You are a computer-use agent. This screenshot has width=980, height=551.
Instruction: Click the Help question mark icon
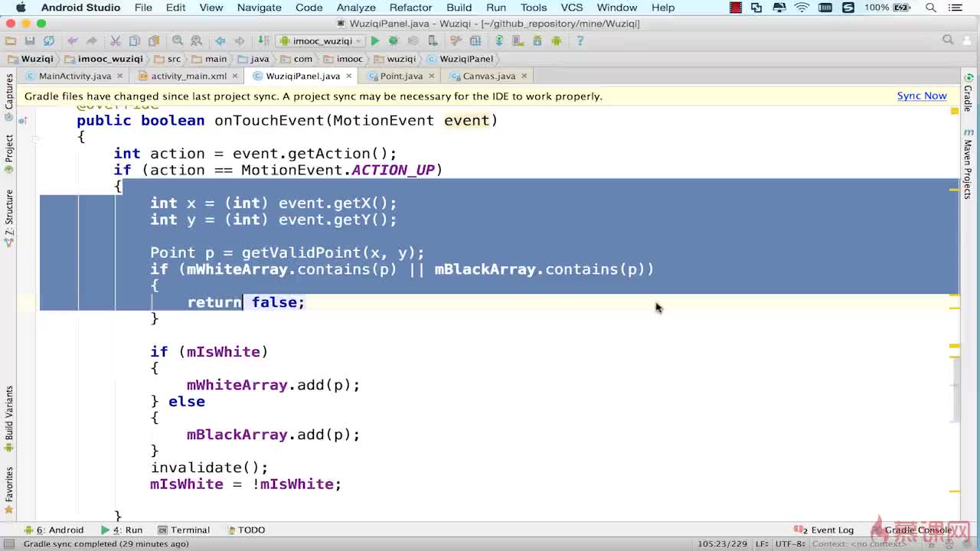(x=580, y=41)
